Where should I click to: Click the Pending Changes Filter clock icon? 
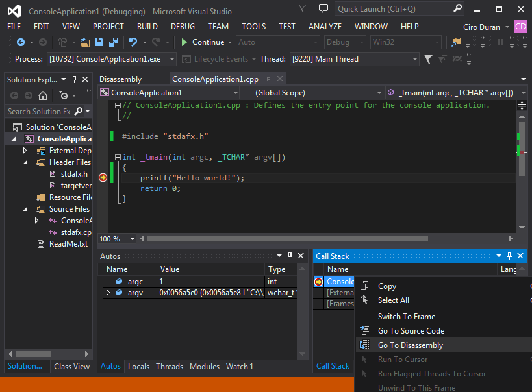tap(64, 95)
